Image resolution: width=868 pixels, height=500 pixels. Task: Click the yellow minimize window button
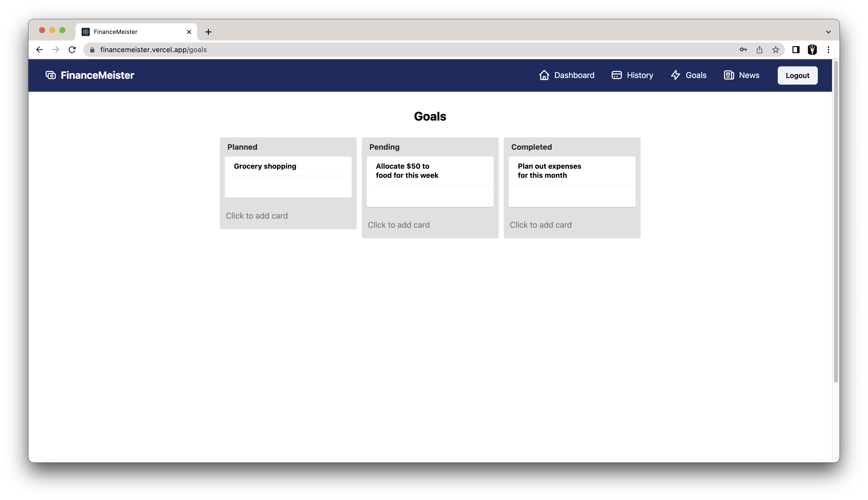coord(52,30)
